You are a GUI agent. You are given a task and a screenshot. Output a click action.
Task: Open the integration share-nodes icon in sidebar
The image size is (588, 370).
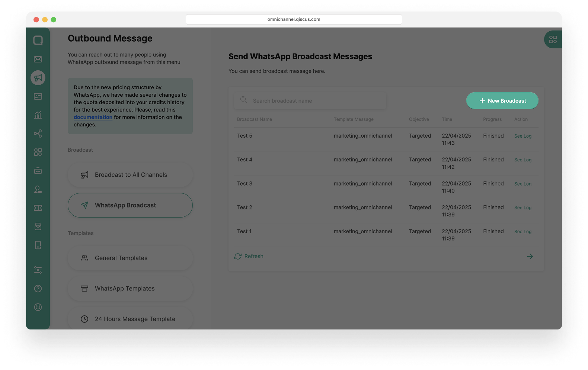(x=38, y=133)
